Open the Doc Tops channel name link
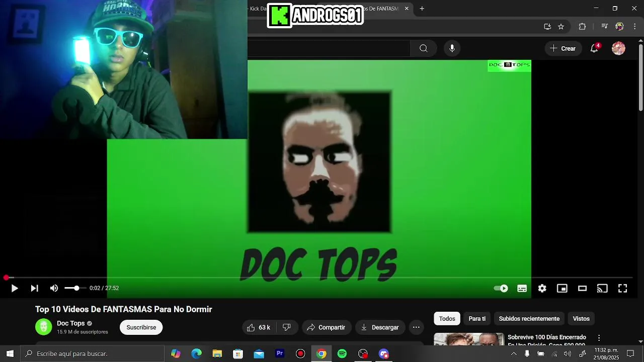Viewport: 644px width, 362px height. pyautogui.click(x=70, y=323)
